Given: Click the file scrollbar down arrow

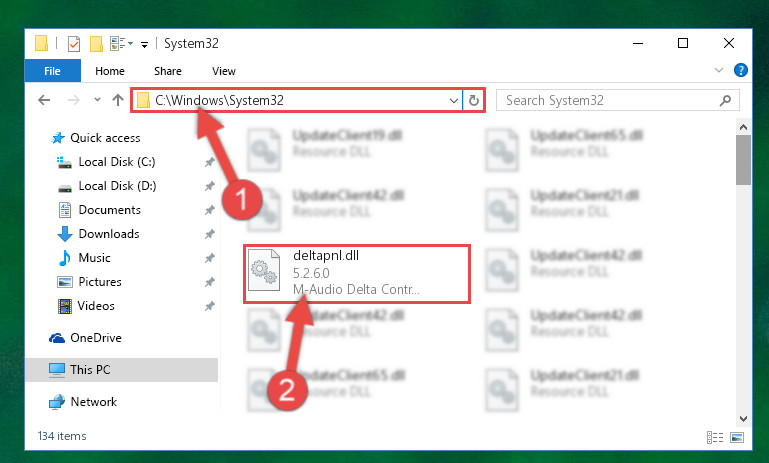Looking at the screenshot, I should (743, 418).
